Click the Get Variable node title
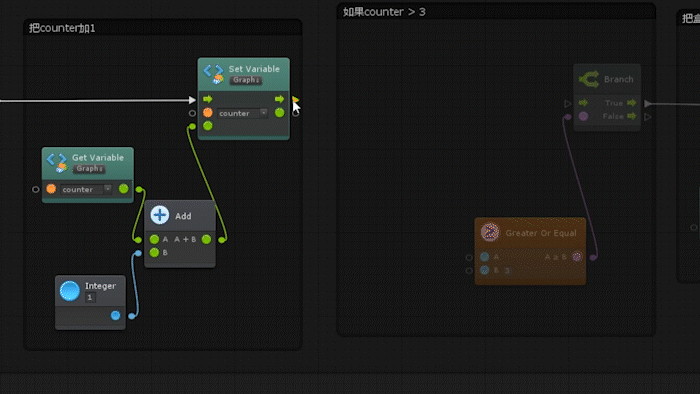The width and height of the screenshot is (700, 394). click(98, 158)
